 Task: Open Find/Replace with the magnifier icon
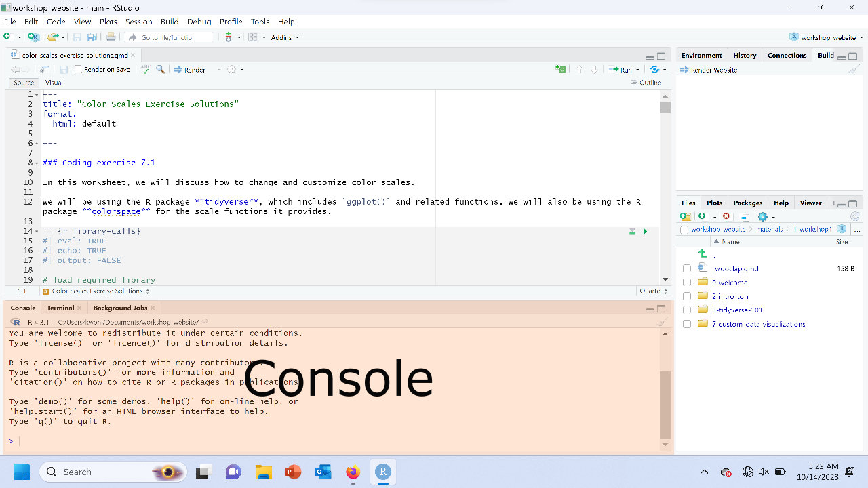coord(160,69)
